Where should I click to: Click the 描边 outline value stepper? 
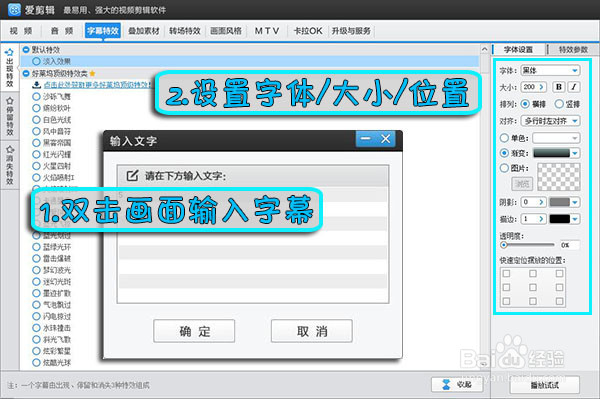541,219
